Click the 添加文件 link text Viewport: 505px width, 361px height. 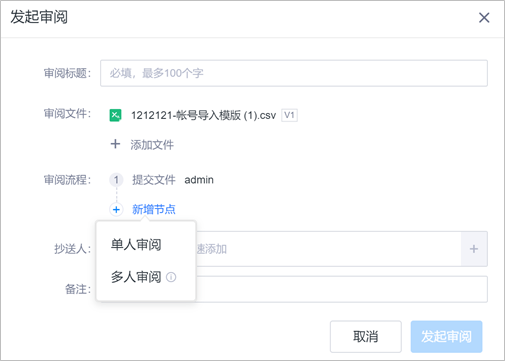click(x=152, y=145)
